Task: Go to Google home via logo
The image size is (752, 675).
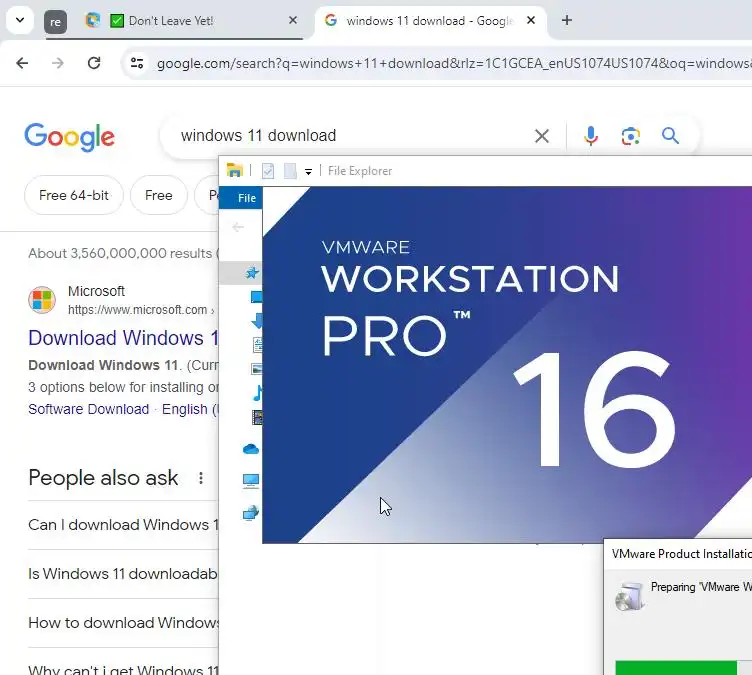Action: [x=70, y=137]
